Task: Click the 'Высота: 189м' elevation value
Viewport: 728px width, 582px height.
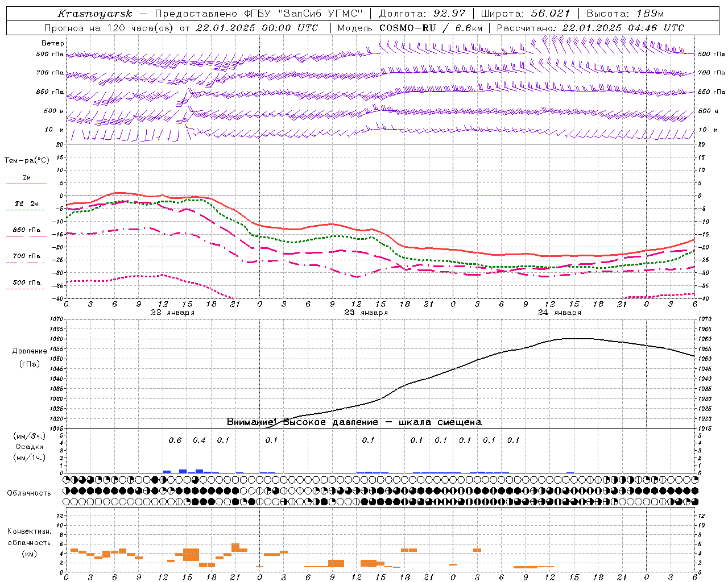Action: pos(625,14)
